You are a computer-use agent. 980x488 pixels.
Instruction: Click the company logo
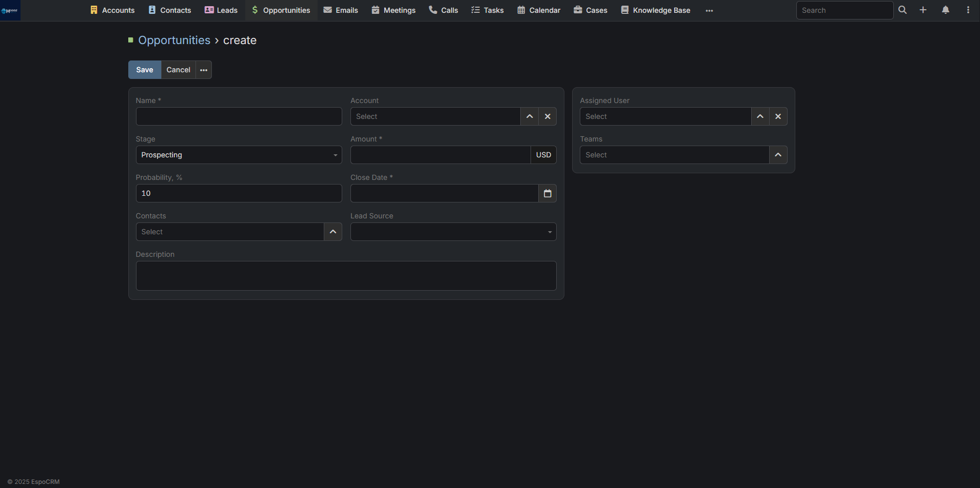tap(10, 10)
